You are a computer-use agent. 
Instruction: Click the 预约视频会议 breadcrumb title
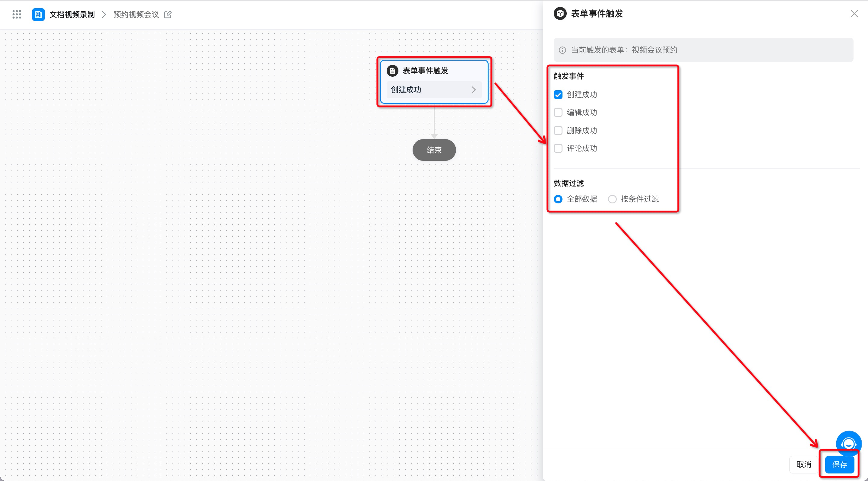(136, 14)
